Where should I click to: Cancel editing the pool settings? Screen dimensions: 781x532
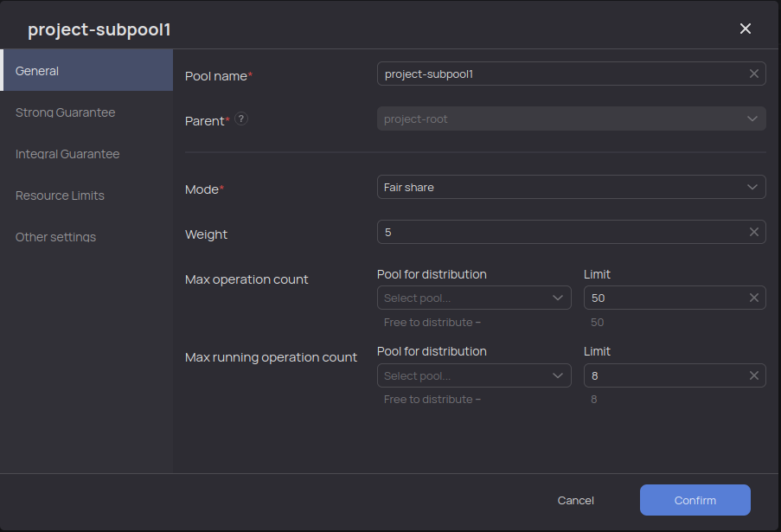pos(575,500)
